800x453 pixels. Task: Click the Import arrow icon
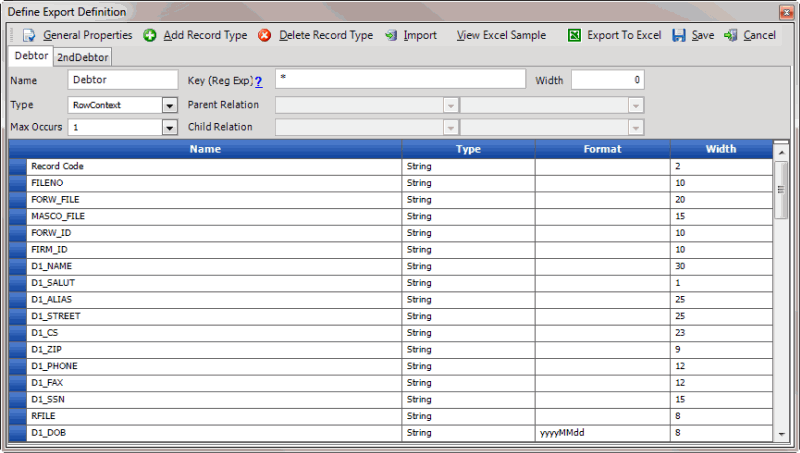pyautogui.click(x=390, y=35)
